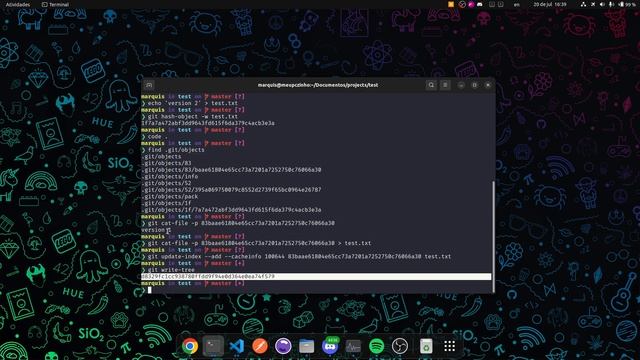Click the '.git/objects/pack' output line
This screenshot has width=640, height=360.
(169, 196)
